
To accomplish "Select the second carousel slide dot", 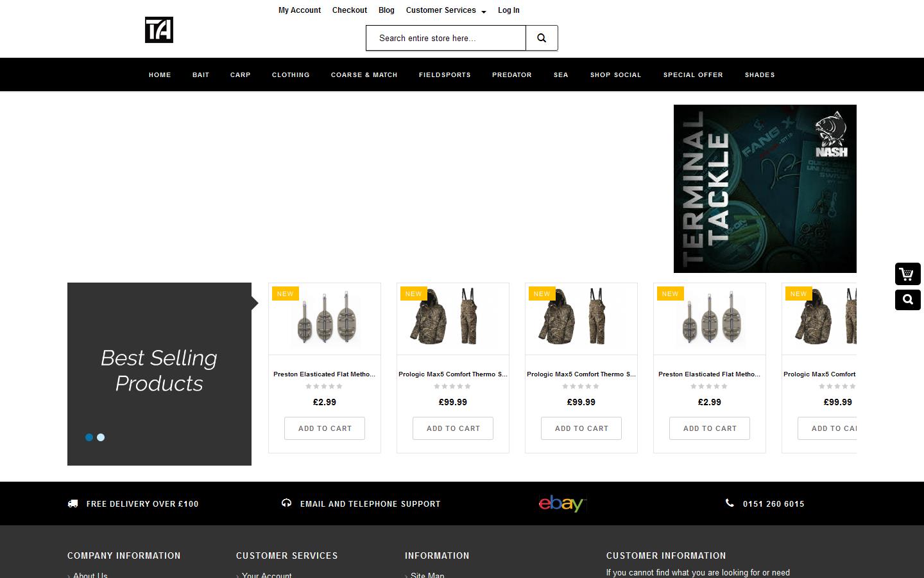I will tap(101, 437).
